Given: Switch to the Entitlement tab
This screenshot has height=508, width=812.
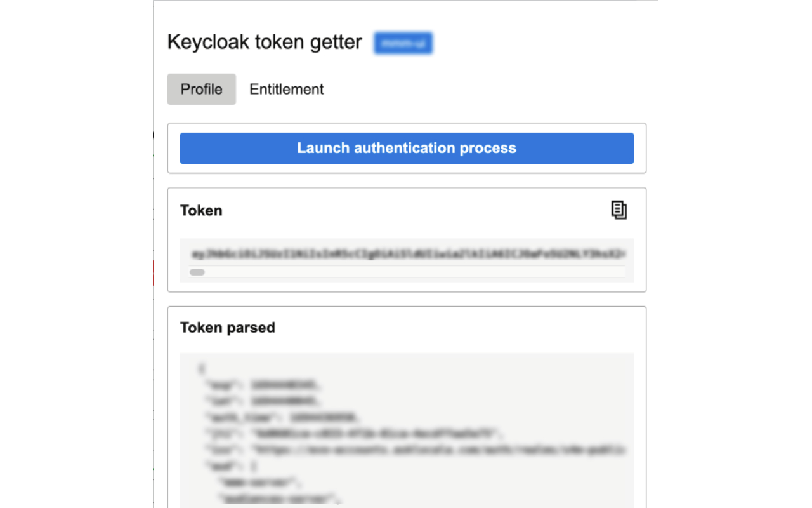Looking at the screenshot, I should (x=286, y=89).
